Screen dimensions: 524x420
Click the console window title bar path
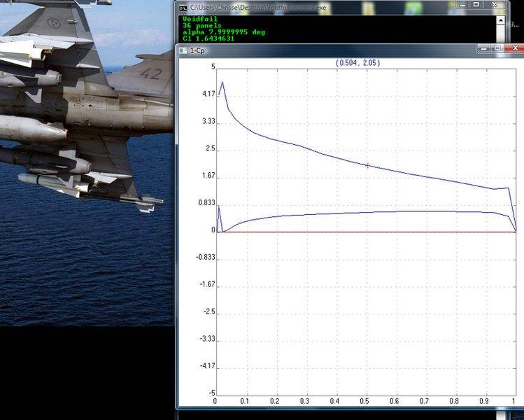(258, 8)
